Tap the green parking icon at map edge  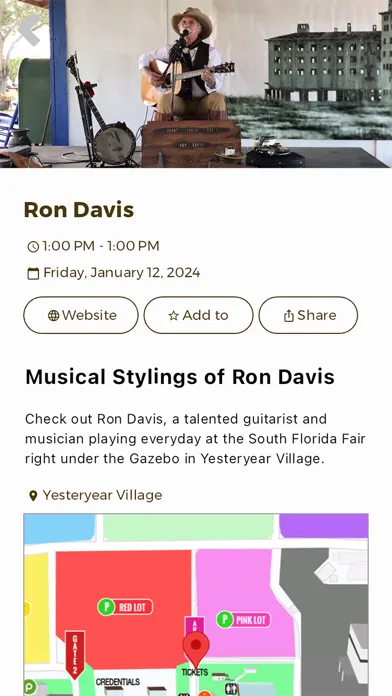click(x=29, y=687)
